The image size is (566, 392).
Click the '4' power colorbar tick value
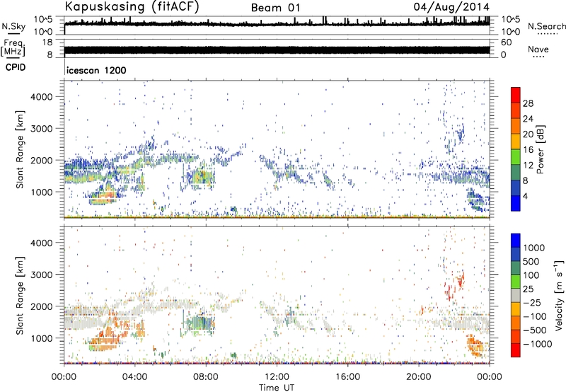pos(526,196)
